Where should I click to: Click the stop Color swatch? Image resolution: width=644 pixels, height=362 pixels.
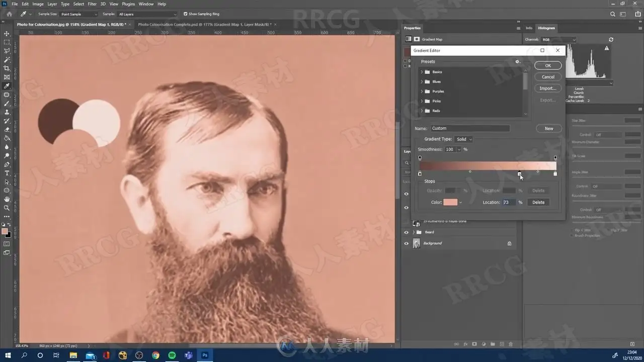[450, 202]
